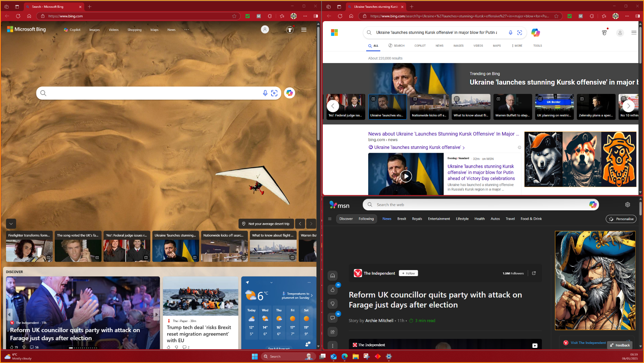The image size is (644, 363).
Task: Open 'Trump tech deal risks Brexit reset' story
Action: tap(200, 334)
